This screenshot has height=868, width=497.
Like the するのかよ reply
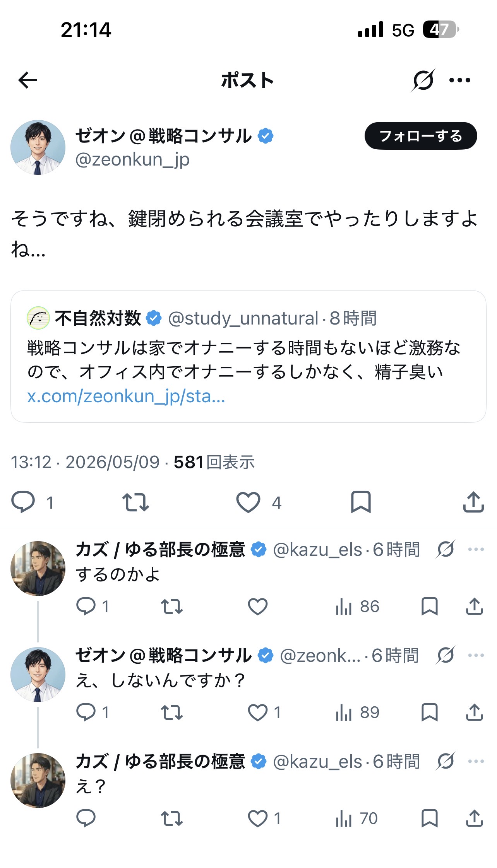point(258,607)
